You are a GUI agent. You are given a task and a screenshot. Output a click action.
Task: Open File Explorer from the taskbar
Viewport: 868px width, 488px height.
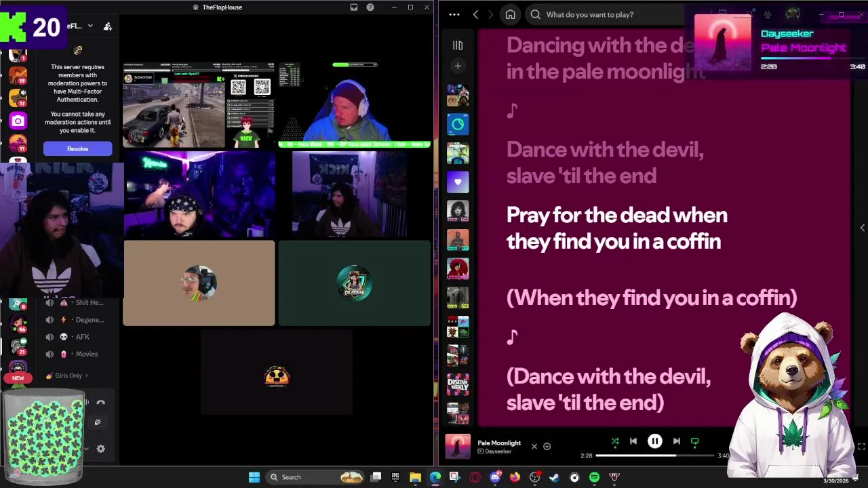click(x=415, y=477)
